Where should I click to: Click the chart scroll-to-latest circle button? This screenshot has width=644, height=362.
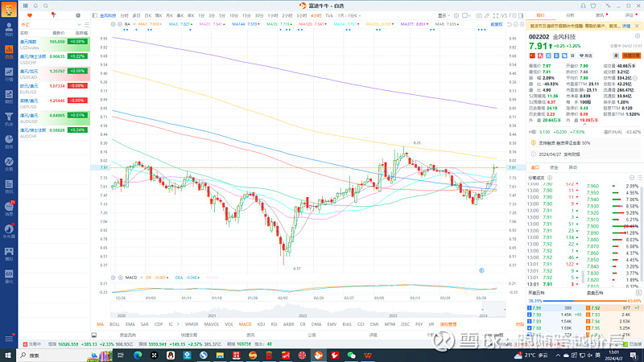[x=481, y=270]
